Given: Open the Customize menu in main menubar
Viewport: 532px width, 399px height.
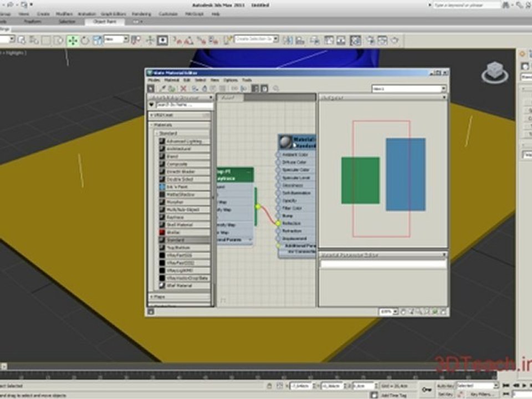Looking at the screenshot, I should (168, 14).
